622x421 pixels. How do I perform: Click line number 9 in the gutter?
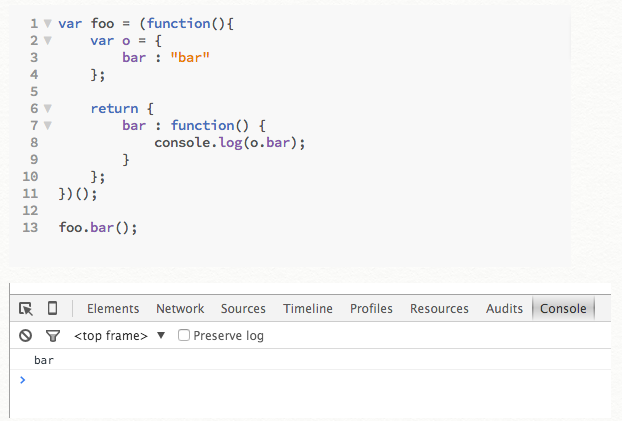click(x=34, y=160)
